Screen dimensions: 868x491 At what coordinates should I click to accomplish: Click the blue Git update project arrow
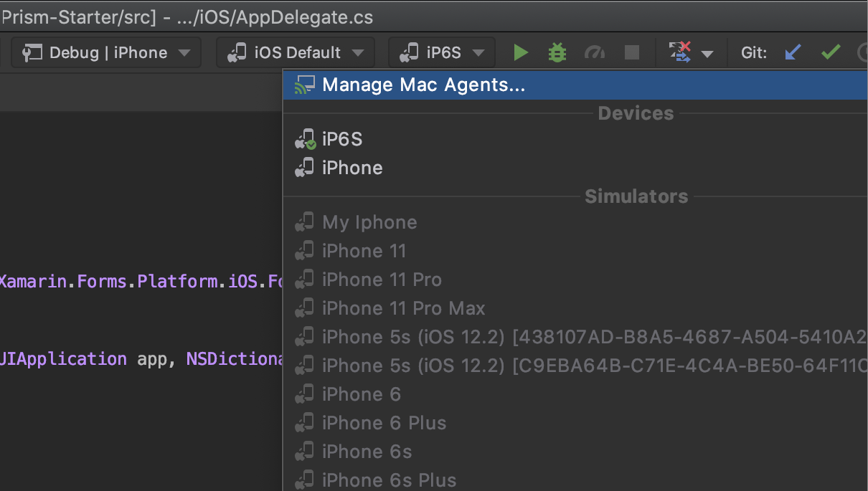[x=793, y=52]
